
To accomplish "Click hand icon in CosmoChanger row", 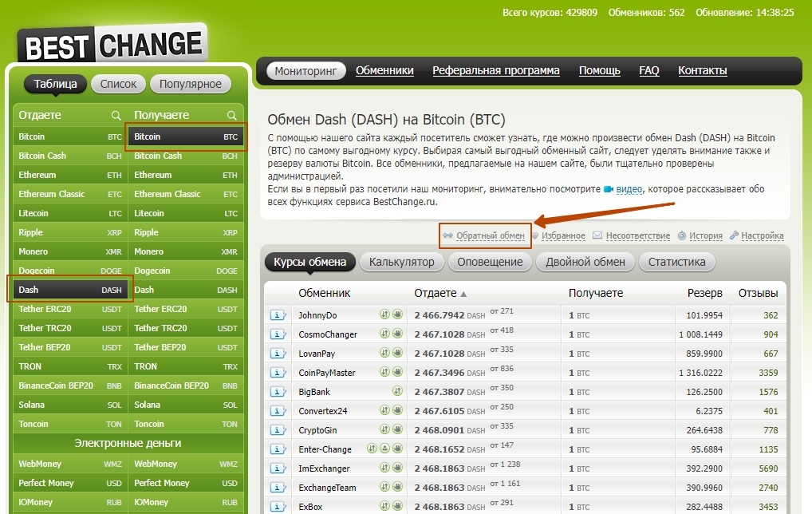I will pyautogui.click(x=397, y=333).
